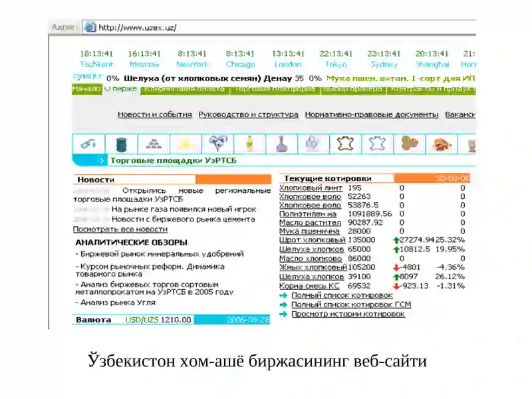Select the yellow powder pile icon
532x399 pixels.
pos(186,144)
